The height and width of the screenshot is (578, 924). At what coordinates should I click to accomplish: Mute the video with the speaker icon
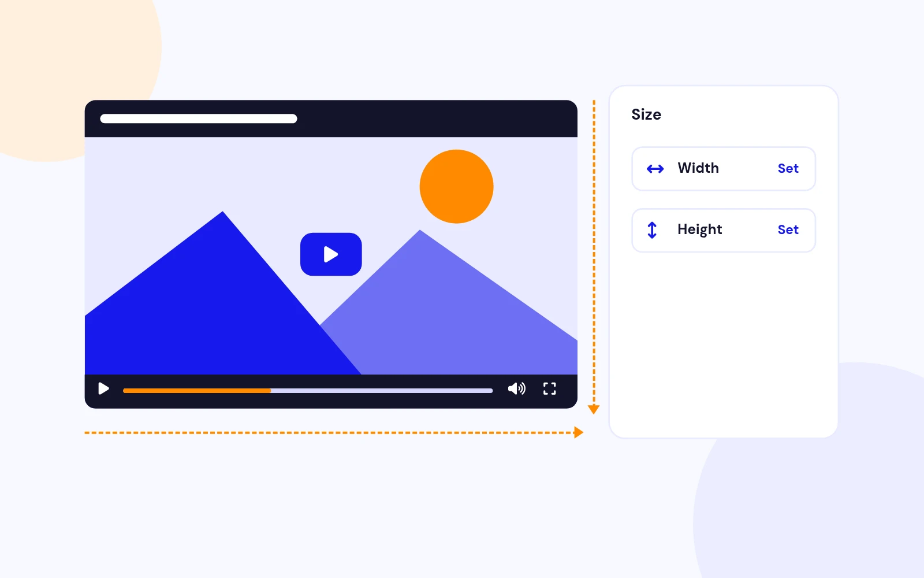[517, 388]
